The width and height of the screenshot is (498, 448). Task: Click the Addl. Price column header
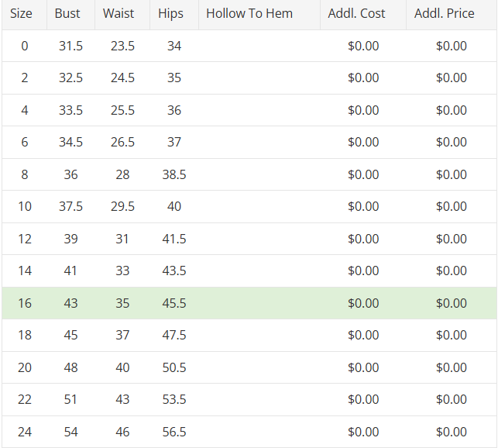(445, 14)
